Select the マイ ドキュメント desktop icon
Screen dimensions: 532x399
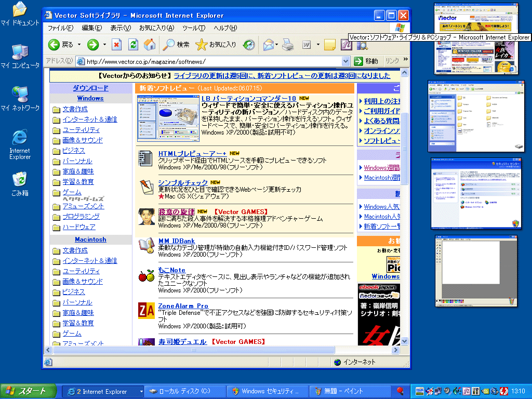(20, 14)
